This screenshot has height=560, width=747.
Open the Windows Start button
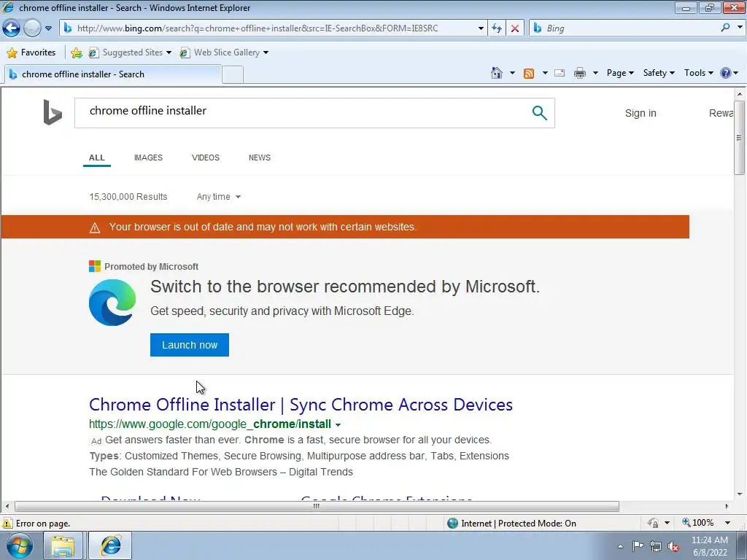20,545
